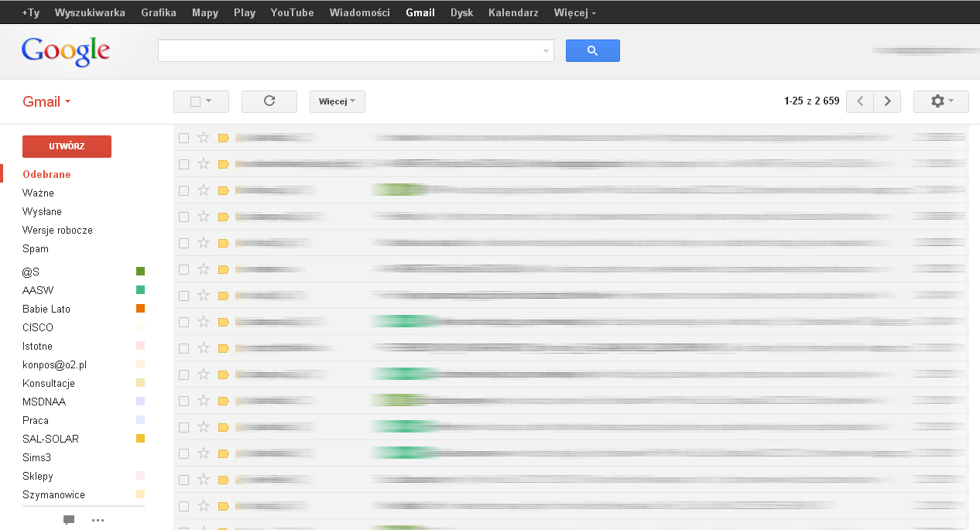Click the orange color swatch of Babie Lato
The image size is (980, 530).
(x=140, y=309)
